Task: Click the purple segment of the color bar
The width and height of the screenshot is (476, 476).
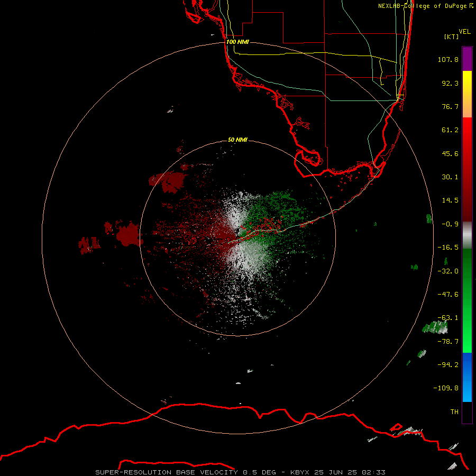Action: pos(467,59)
